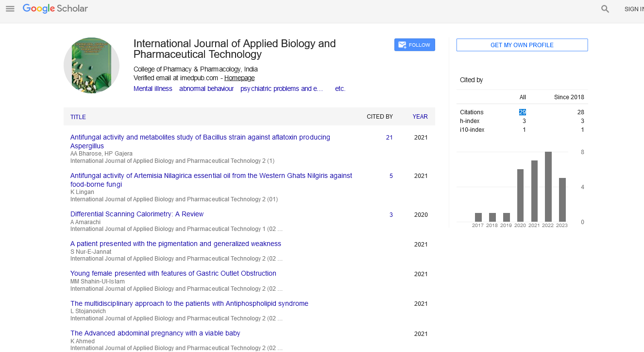
Task: Sort articles by YEAR column header
Action: (x=420, y=117)
